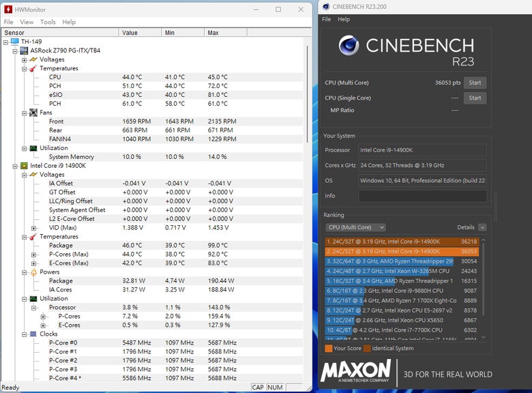Open Cinebench Help menu
Viewport: 532px width, 393px height.
tap(344, 19)
